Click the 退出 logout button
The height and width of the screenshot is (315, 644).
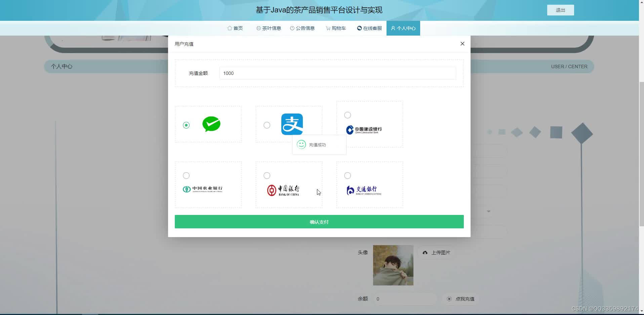tap(560, 10)
